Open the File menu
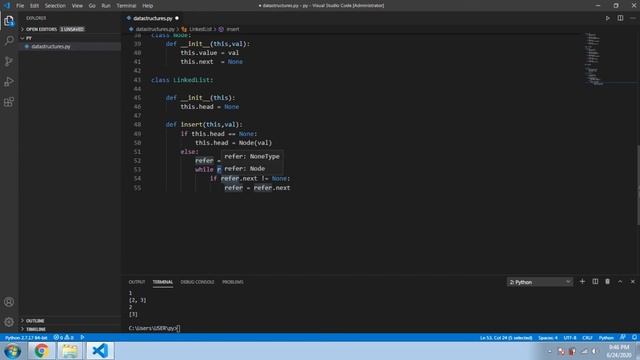Screen dimensions: 640x360 [20, 6]
